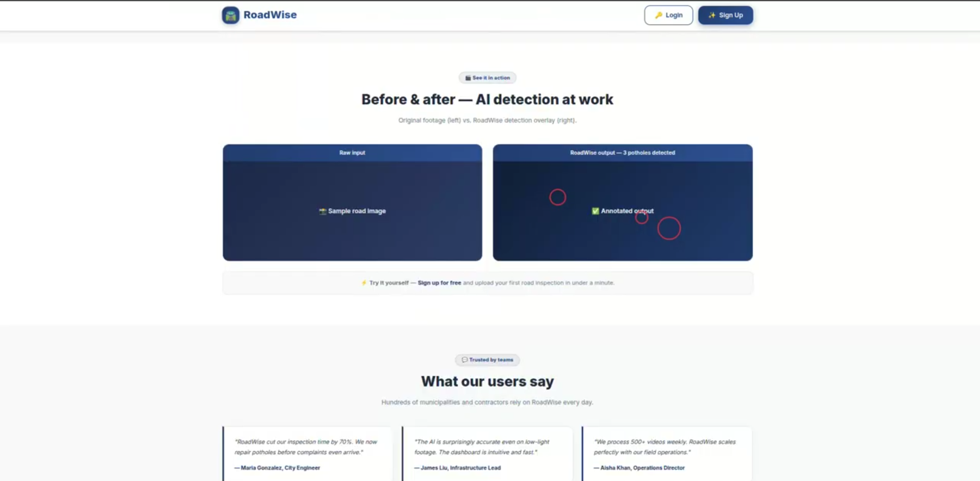Click the 'RoadWise output — 3 potholes detected' header
This screenshot has width=980, height=481.
pyautogui.click(x=623, y=153)
